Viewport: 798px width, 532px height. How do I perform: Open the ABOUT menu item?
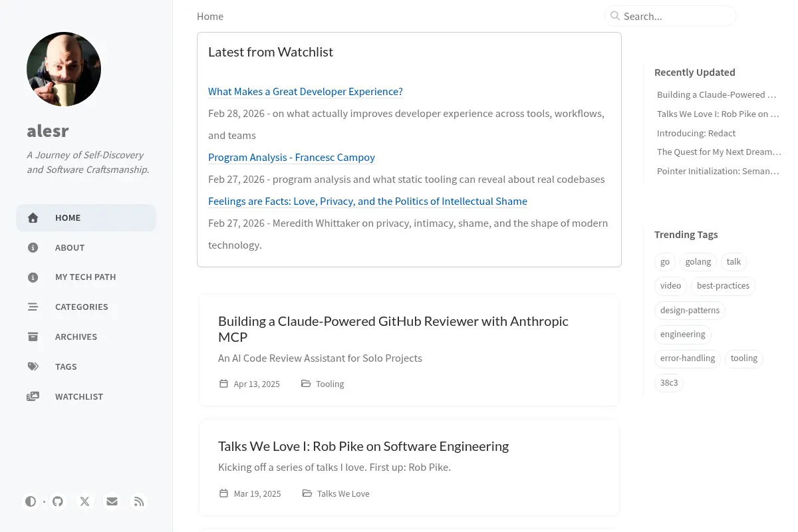[x=86, y=247]
